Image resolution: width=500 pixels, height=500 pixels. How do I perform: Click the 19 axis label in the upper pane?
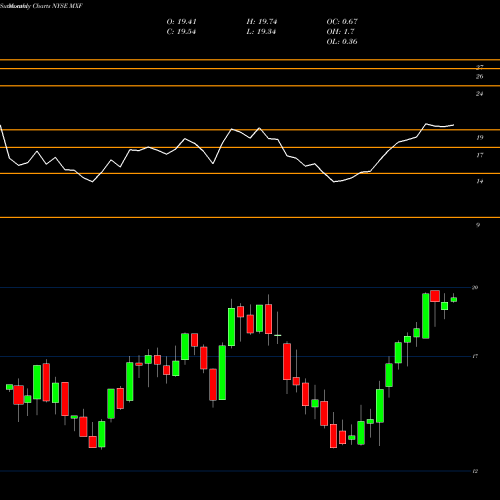tap(479, 138)
